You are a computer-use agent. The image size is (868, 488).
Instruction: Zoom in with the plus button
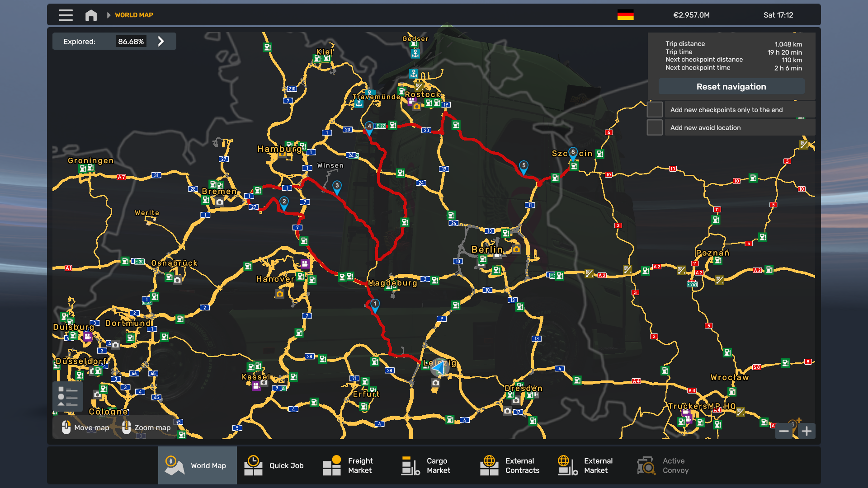tap(807, 431)
